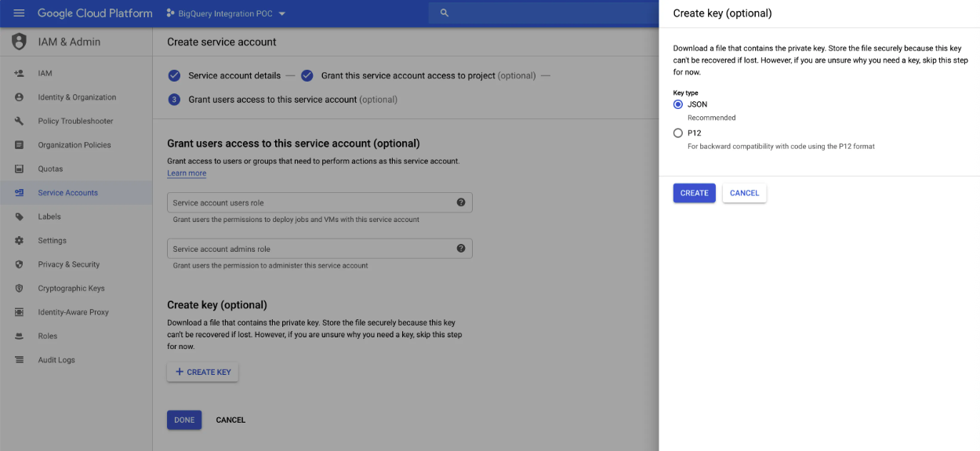Click CANCEL next to DONE
The height and width of the screenshot is (451, 980).
[230, 420]
